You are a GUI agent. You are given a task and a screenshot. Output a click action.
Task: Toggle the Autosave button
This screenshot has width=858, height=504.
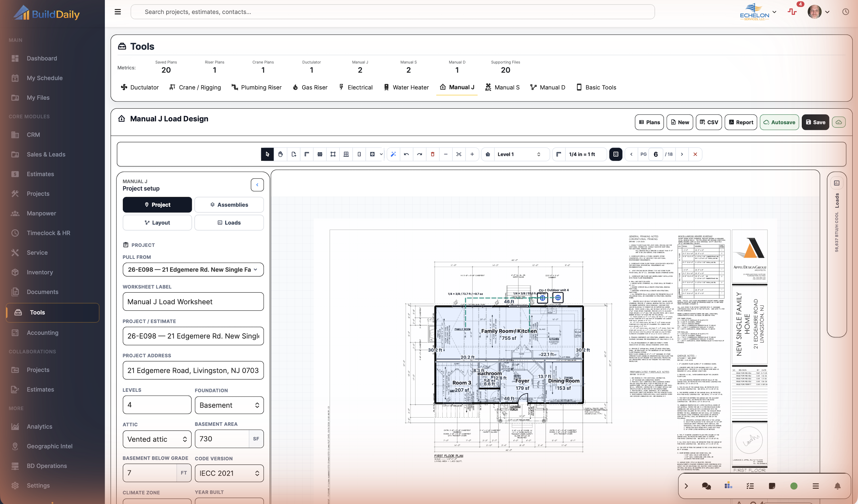[x=779, y=122]
